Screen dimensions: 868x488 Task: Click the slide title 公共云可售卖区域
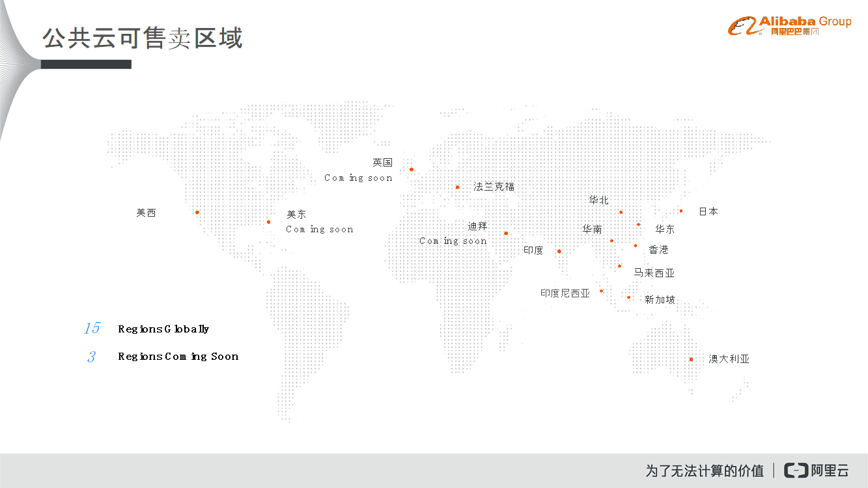(x=143, y=38)
